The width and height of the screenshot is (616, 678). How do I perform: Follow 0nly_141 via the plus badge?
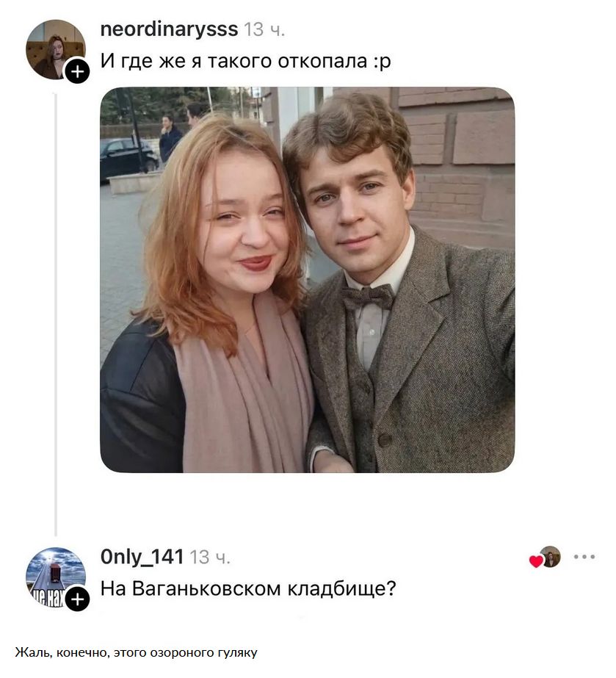(77, 599)
